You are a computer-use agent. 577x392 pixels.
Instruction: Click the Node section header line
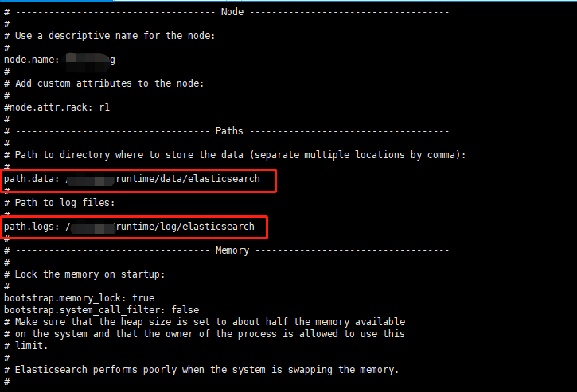point(232,12)
